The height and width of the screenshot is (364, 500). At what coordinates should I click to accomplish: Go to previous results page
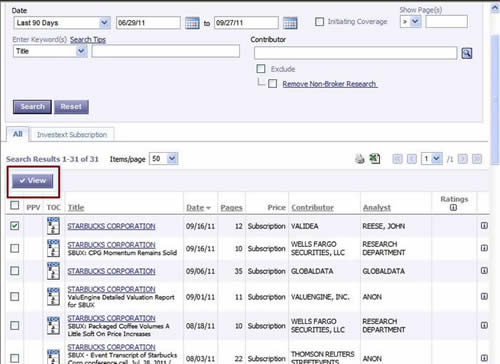click(412, 159)
